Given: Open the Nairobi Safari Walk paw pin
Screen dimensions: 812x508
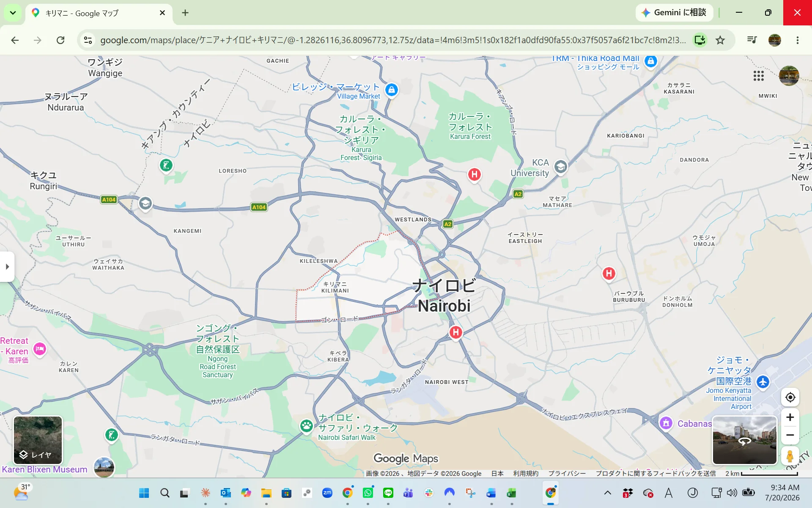Looking at the screenshot, I should [x=306, y=425].
